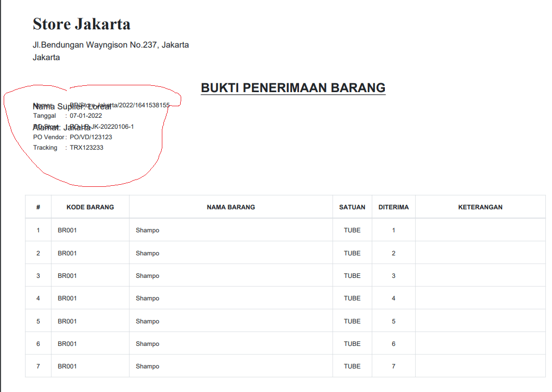Click the address line Jl.Bendungan Wayngison No.237, Jakarta
552x392 pixels.
tap(111, 44)
